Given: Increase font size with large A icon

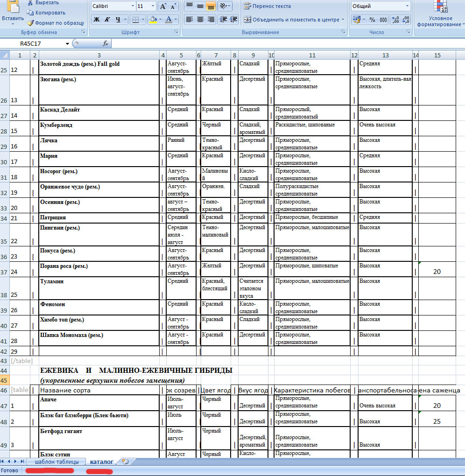Looking at the screenshot, I should tap(163, 6).
